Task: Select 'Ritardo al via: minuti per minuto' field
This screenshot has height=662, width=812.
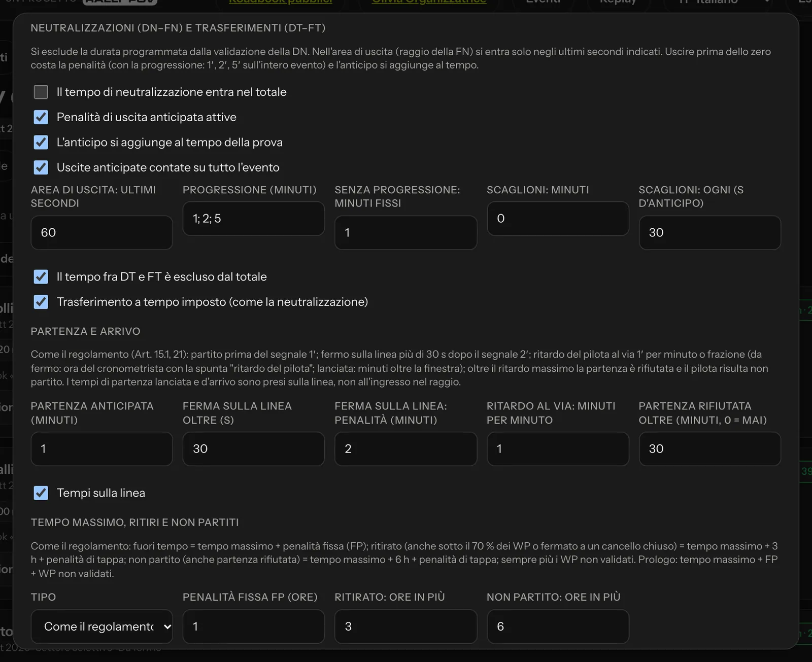Action: point(558,449)
